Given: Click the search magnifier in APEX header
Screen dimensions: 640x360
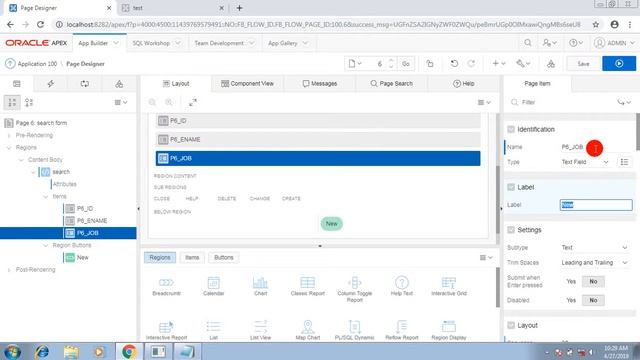Looking at the screenshot, I should (527, 43).
